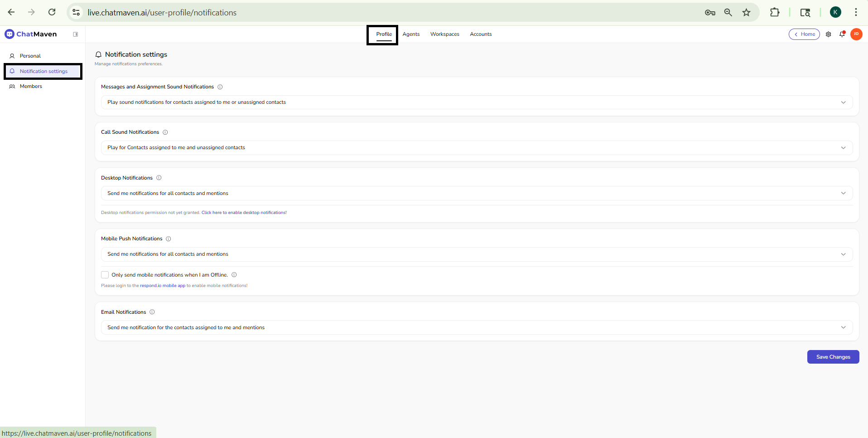Click info icon beside Mobile Push Notifications
This screenshot has width=868, height=438.
169,239
